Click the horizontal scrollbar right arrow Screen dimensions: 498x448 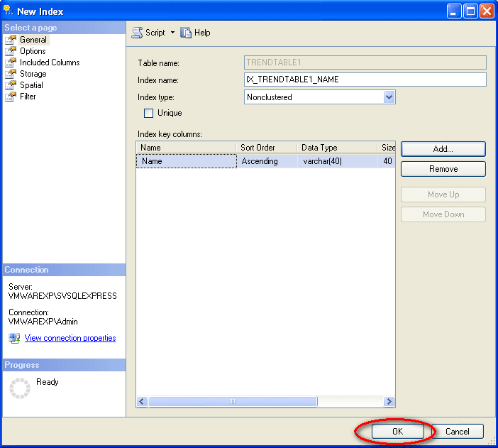click(x=389, y=401)
